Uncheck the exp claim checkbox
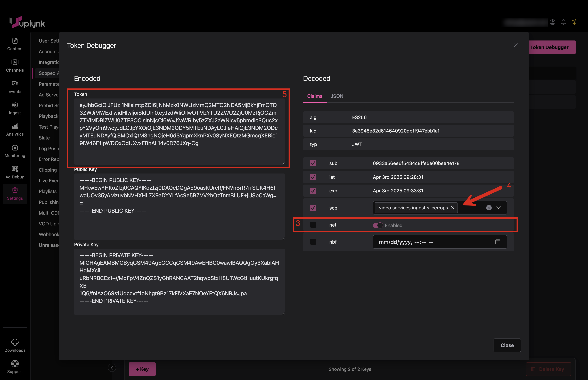This screenshot has height=380, width=588. click(x=313, y=191)
